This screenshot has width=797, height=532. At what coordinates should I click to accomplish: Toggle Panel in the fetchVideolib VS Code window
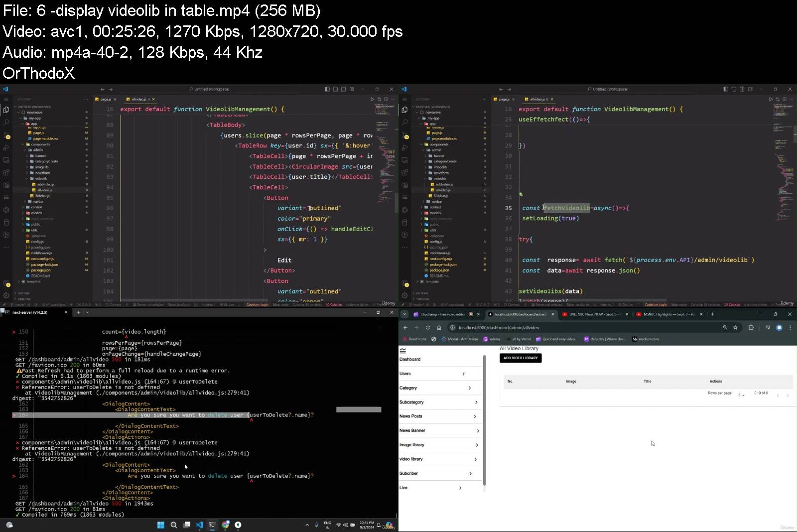pyautogui.click(x=734, y=89)
